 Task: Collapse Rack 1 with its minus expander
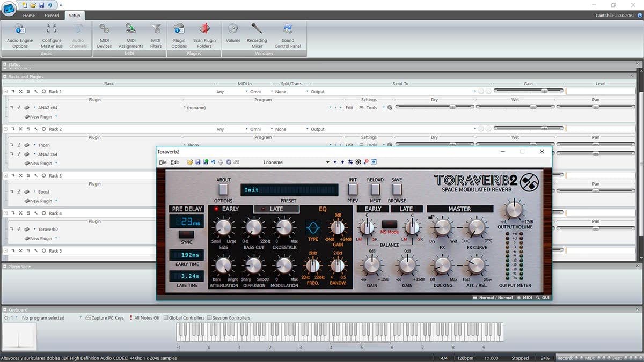click(5, 92)
